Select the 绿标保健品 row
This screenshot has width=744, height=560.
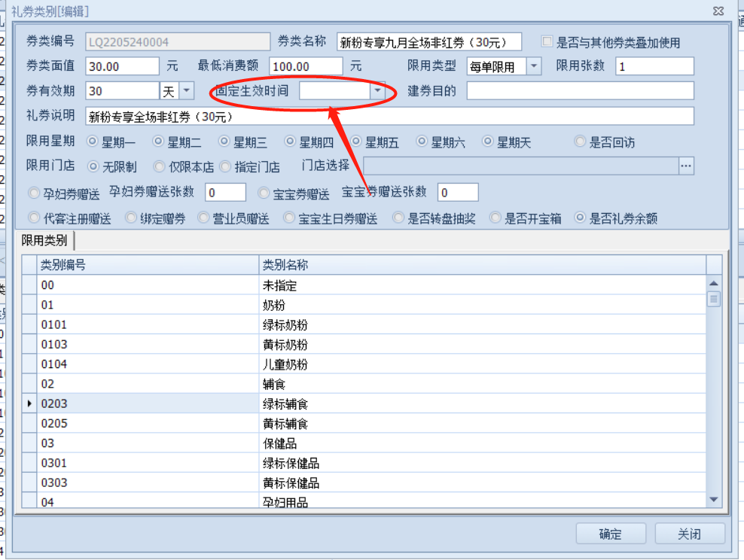coord(364,463)
